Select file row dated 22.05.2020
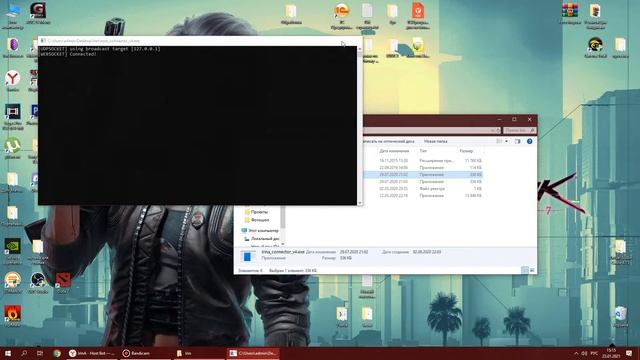640x360 pixels. point(422,196)
